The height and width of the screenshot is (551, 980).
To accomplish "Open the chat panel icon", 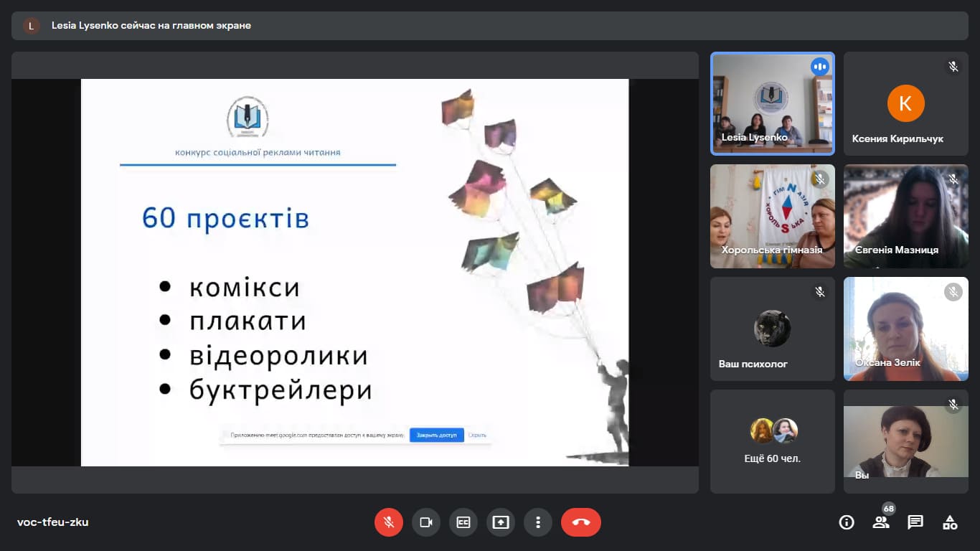I will point(915,522).
